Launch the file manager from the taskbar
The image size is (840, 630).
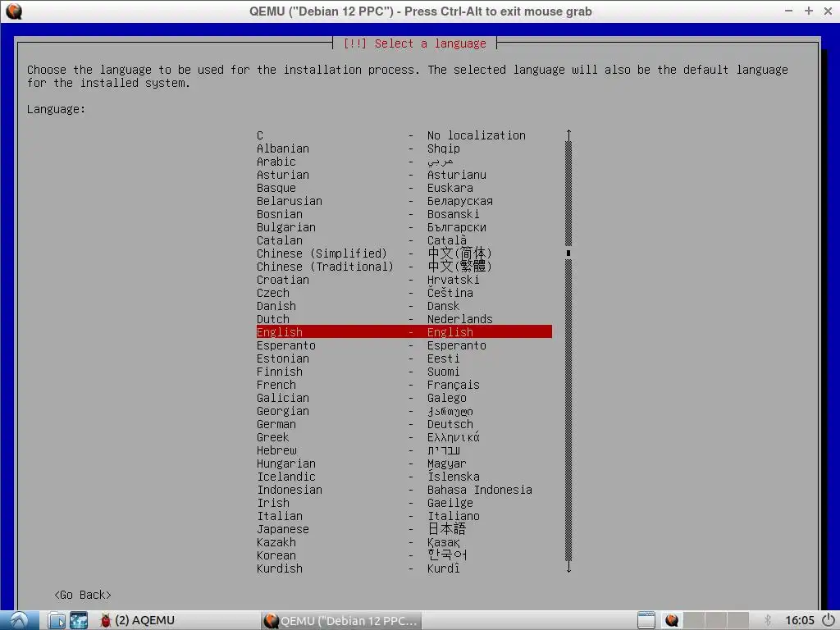[57, 620]
